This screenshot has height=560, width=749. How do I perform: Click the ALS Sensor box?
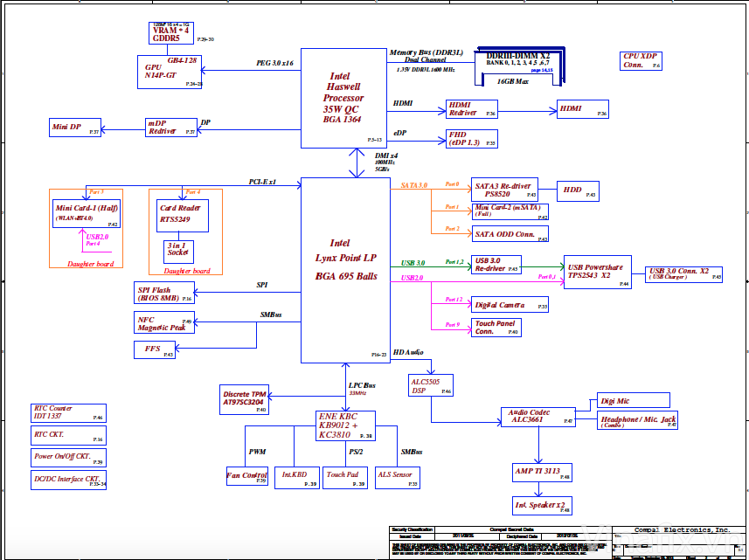pos(398,478)
